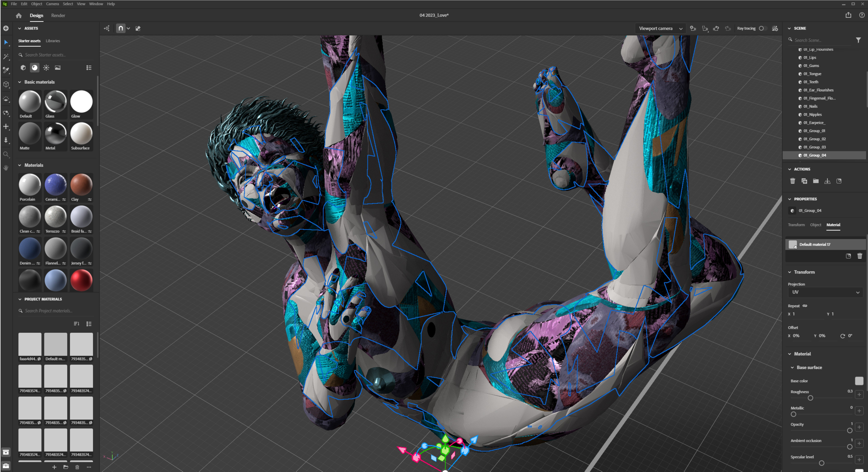
Task: Add texture to Metallic plus button
Action: tap(859, 411)
